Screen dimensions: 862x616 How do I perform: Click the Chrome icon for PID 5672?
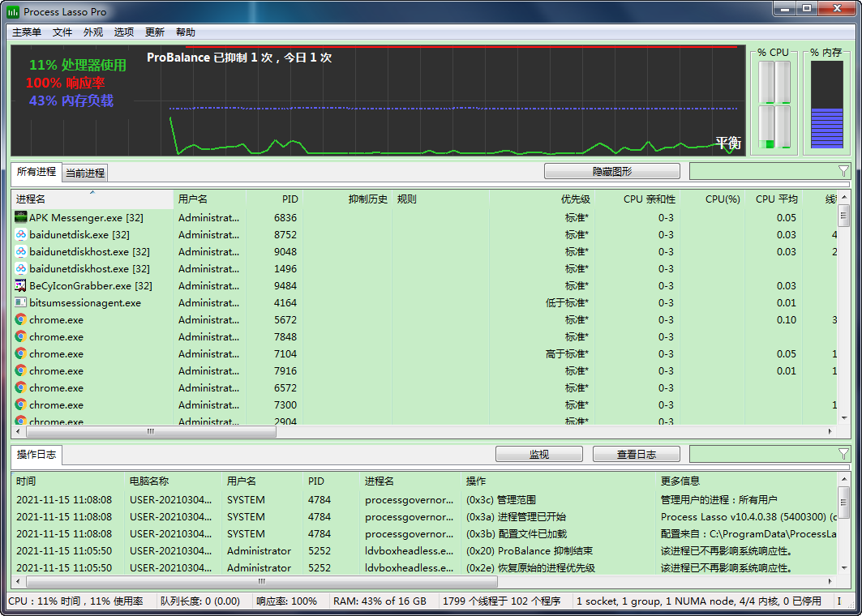click(x=21, y=319)
